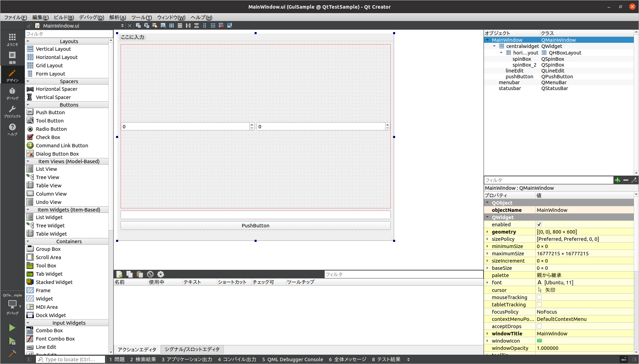Open the 5 QML Debugger Console pane
639x364 pixels.
[x=293, y=360]
